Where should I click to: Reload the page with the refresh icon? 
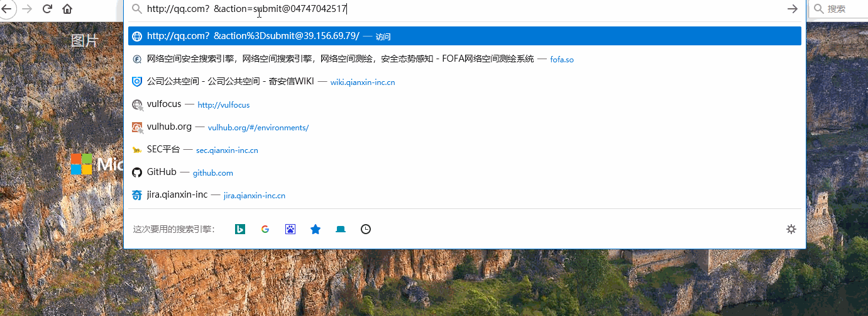pos(47,9)
